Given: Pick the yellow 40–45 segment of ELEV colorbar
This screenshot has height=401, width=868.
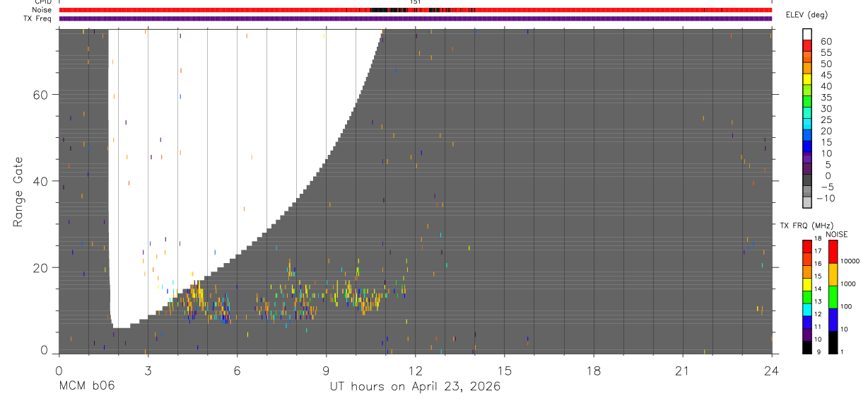Looking at the screenshot, I should point(807,80).
